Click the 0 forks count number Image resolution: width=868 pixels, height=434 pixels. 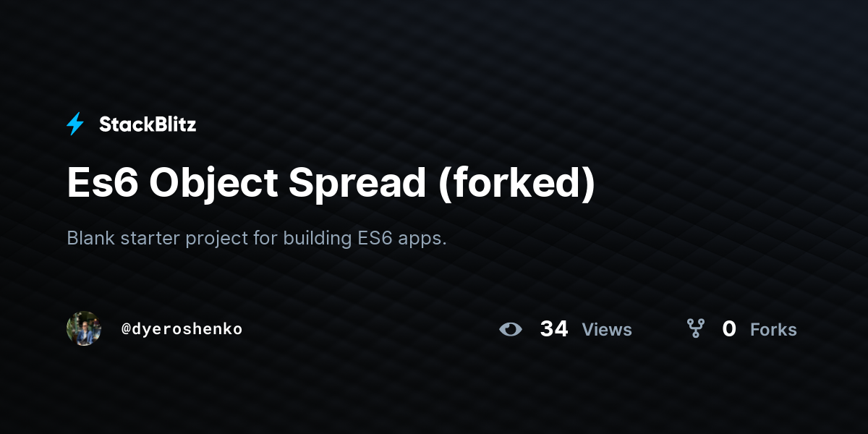tap(729, 329)
